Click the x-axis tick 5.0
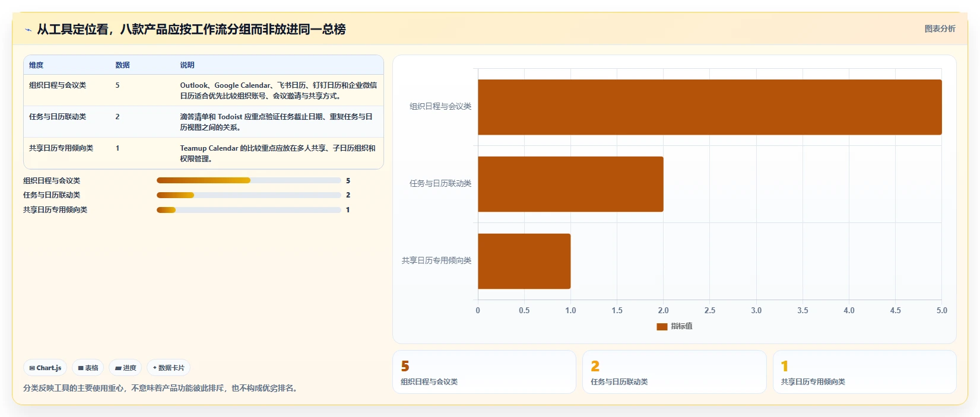980x417 pixels. click(x=942, y=311)
